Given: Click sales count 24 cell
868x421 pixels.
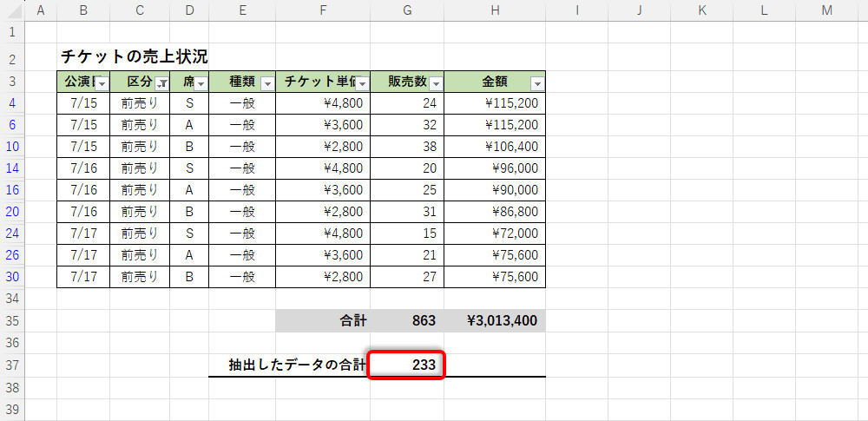Looking at the screenshot, I should pos(407,103).
